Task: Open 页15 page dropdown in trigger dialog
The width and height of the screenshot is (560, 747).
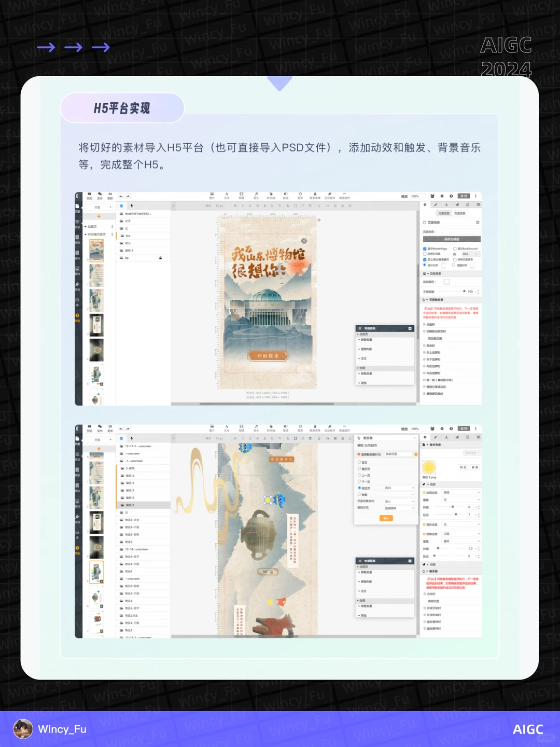Action: [x=399, y=488]
